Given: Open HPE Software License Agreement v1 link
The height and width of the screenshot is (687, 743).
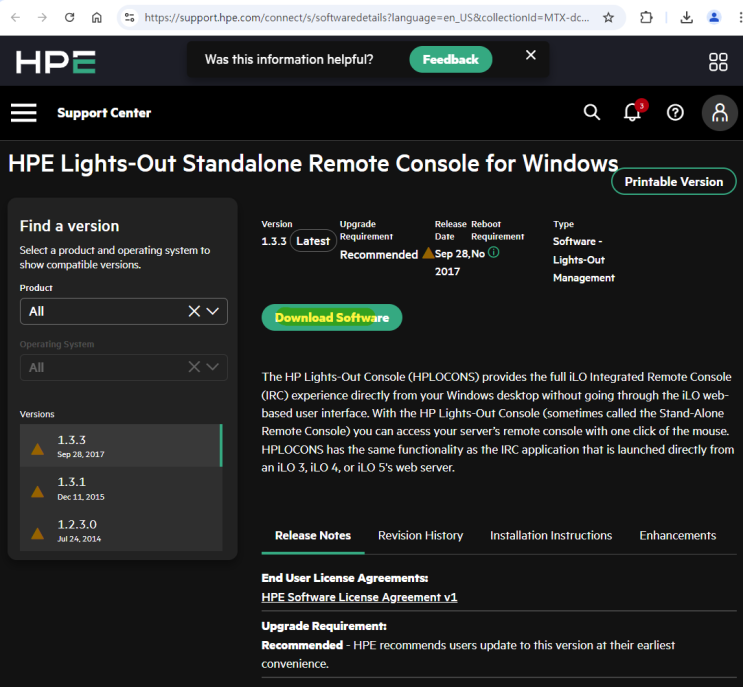Looking at the screenshot, I should pyautogui.click(x=359, y=597).
